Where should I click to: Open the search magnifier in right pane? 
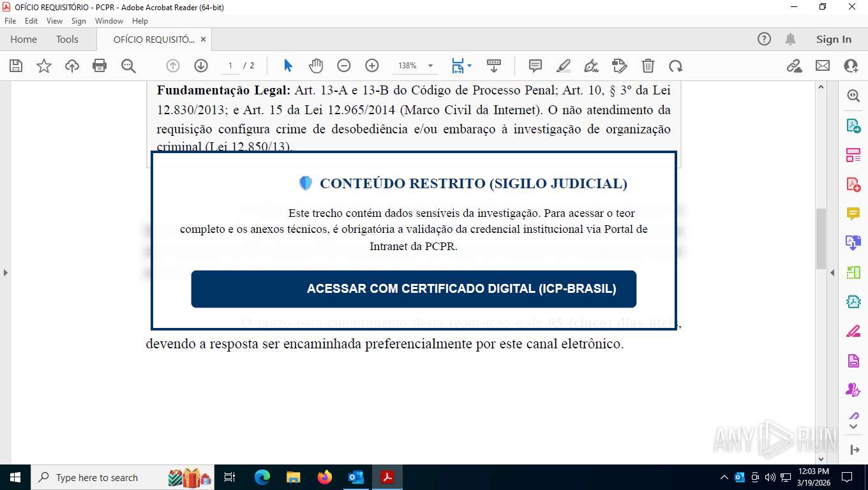(x=853, y=96)
